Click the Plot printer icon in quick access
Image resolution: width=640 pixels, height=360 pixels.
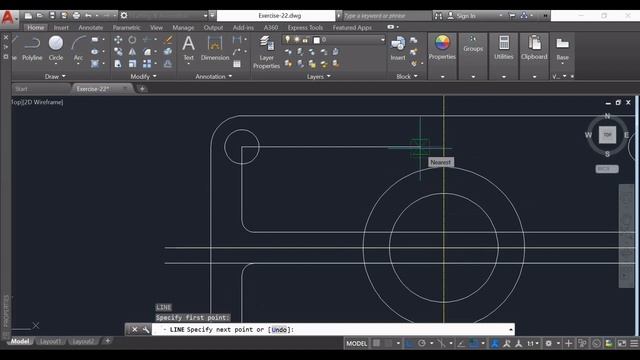point(76,16)
